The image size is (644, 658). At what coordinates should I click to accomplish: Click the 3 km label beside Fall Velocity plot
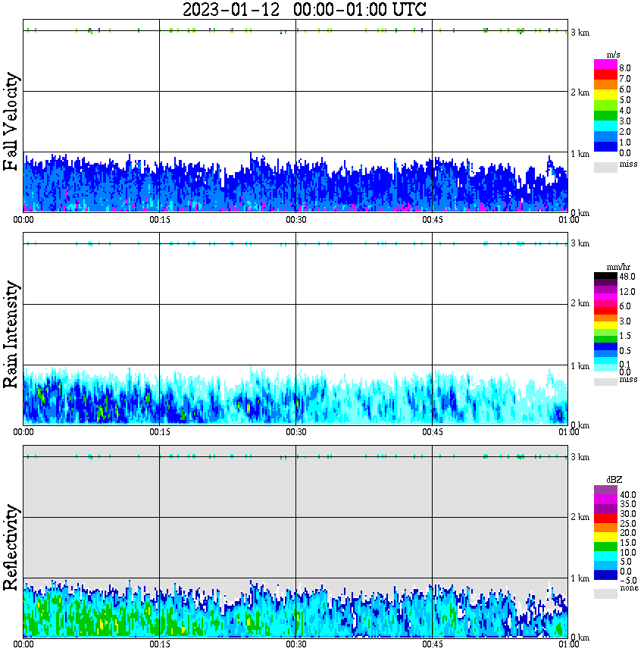[580, 33]
